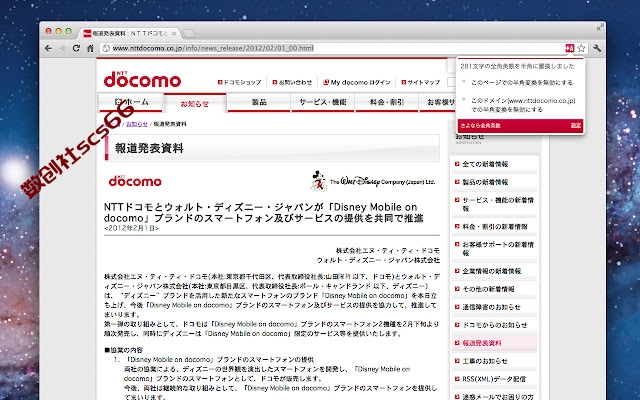Bookmark this page with the star icon
The image size is (640, 400).
(581, 48)
